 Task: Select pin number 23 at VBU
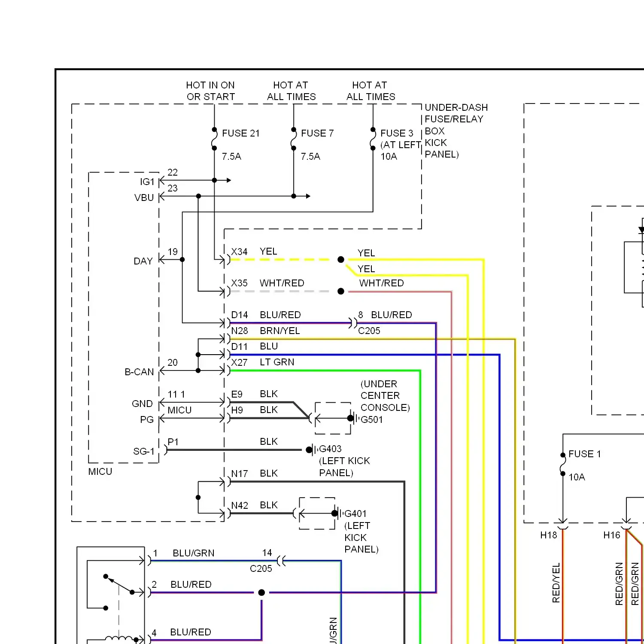[173, 188]
